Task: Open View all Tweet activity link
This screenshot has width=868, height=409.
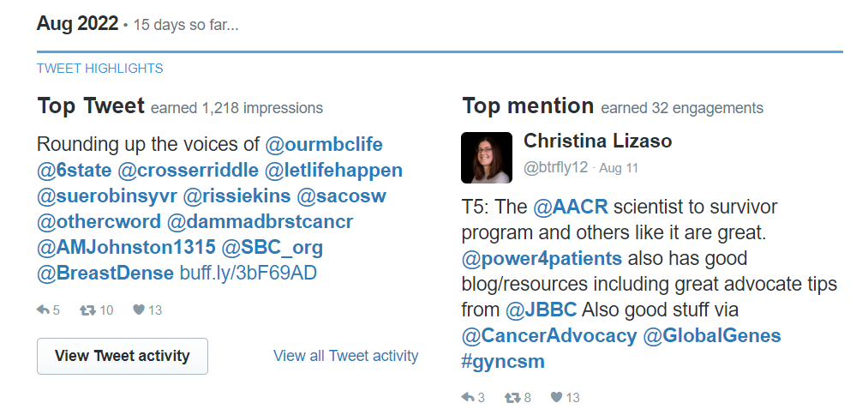Action: tap(345, 356)
